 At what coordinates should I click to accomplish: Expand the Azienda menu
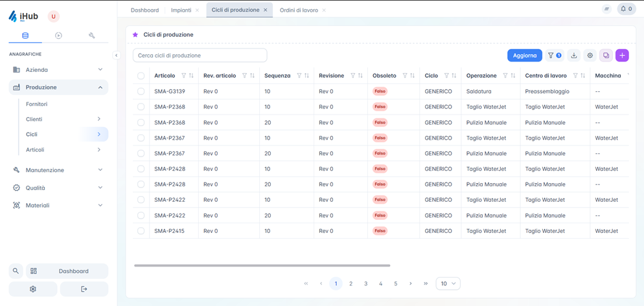58,70
